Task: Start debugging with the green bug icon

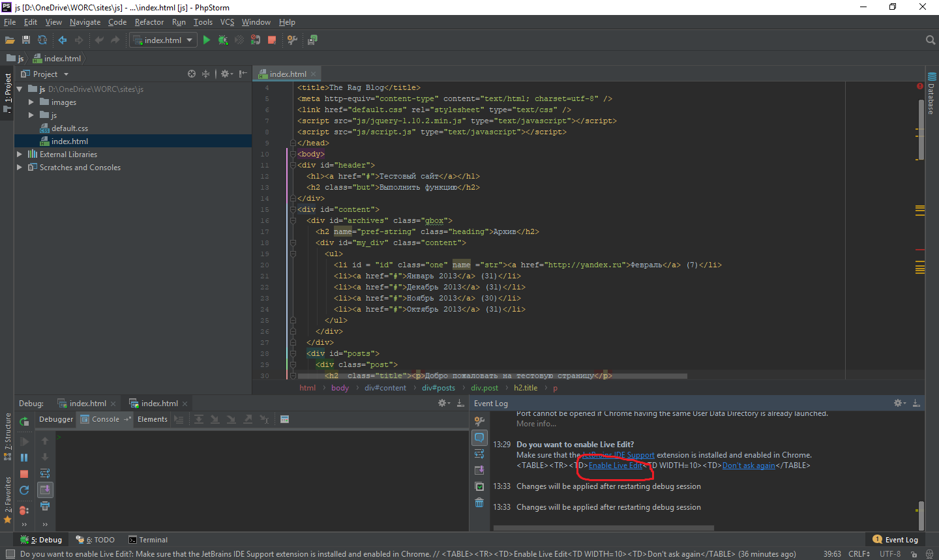Action: coord(223,40)
